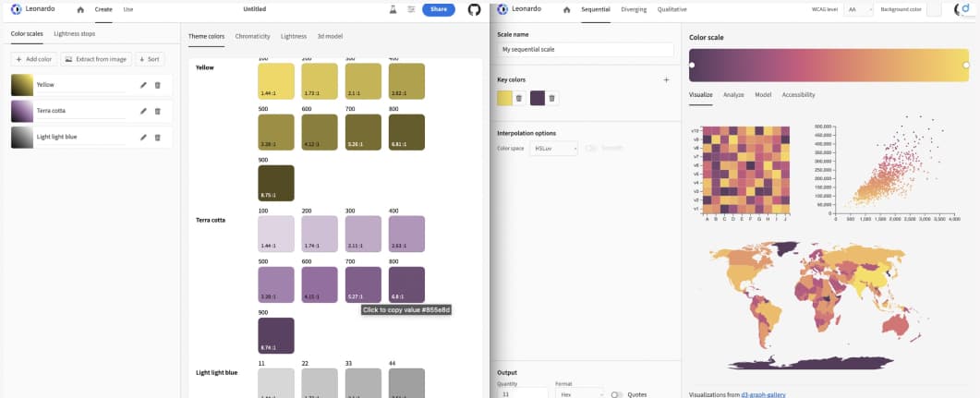
Task: Open the settings sliders icon beside Share
Action: [x=411, y=9]
